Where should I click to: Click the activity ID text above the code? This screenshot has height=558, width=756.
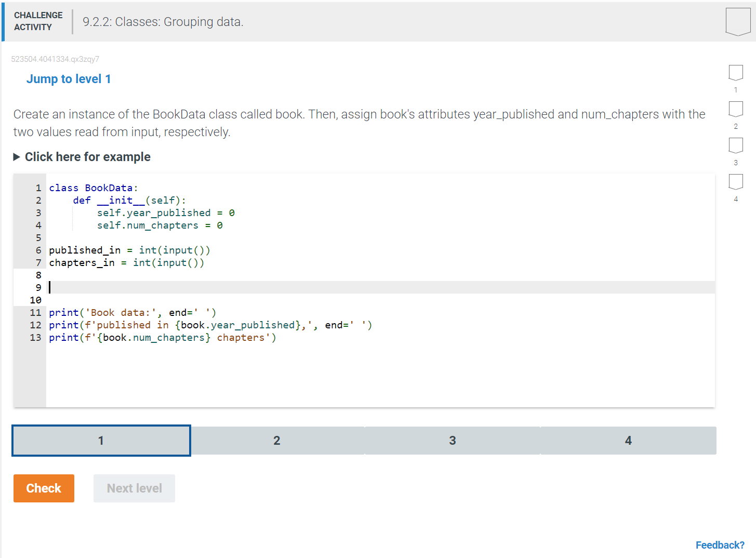(x=56, y=59)
